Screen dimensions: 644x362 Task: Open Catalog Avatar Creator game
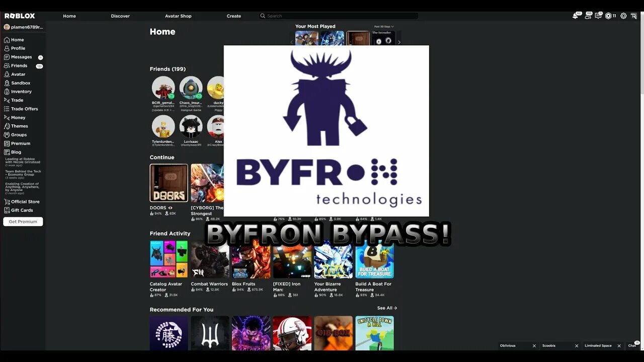click(169, 259)
